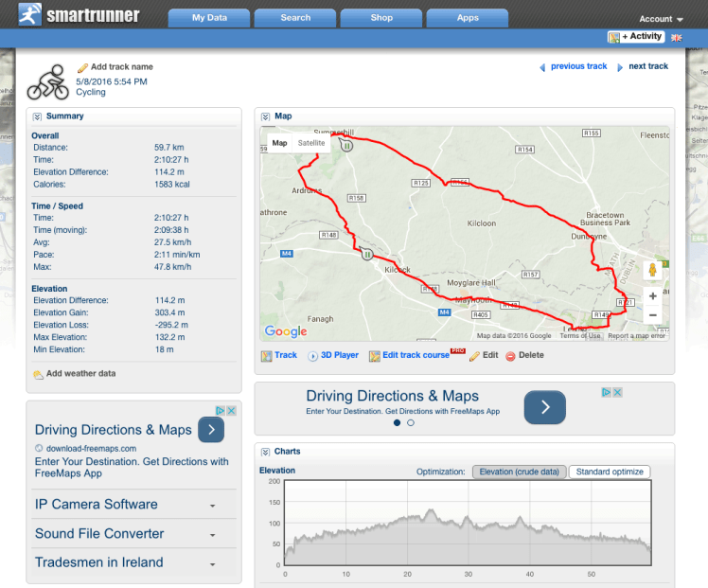Click the Street View pegman icon
This screenshot has width=708, height=588.
click(652, 271)
